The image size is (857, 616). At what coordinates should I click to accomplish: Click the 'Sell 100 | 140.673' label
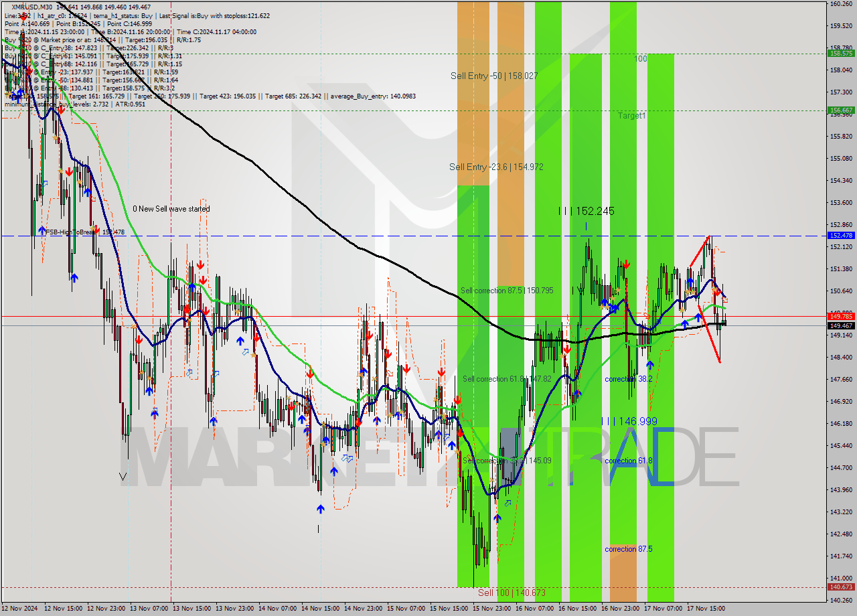tap(512, 593)
